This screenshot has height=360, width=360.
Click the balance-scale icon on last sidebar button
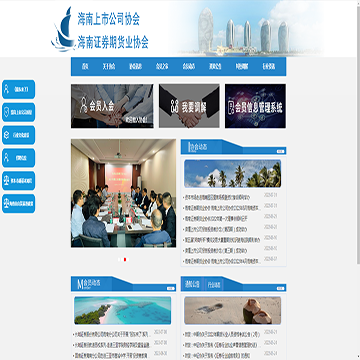pos(6,203)
